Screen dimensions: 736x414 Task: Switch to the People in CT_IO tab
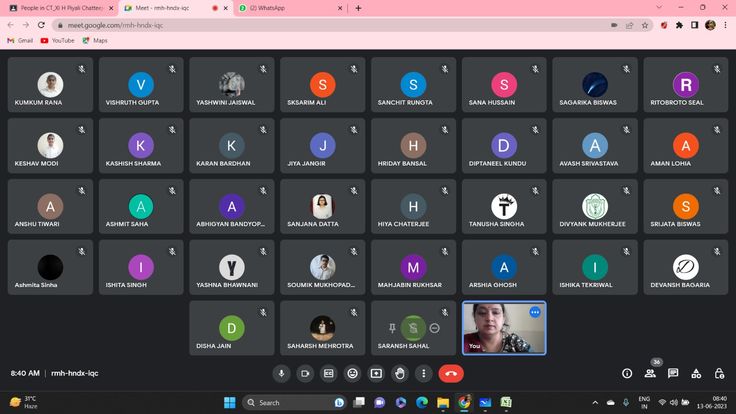tap(60, 8)
